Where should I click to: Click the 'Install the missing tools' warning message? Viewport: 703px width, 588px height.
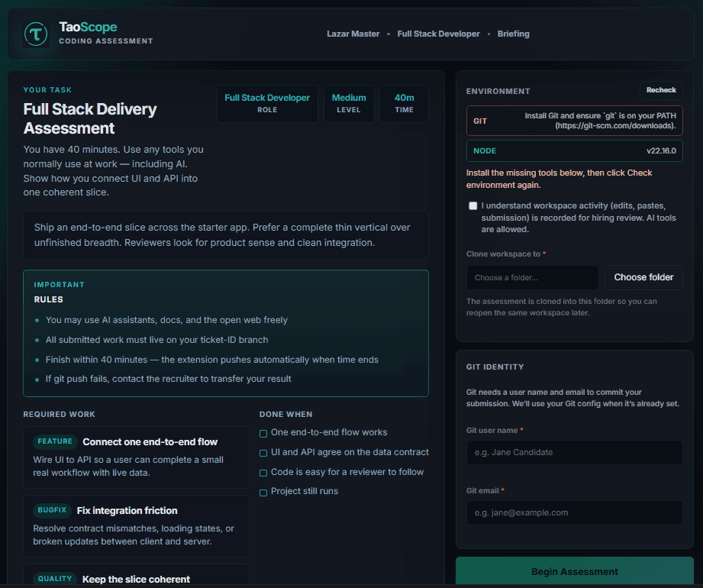(x=559, y=179)
